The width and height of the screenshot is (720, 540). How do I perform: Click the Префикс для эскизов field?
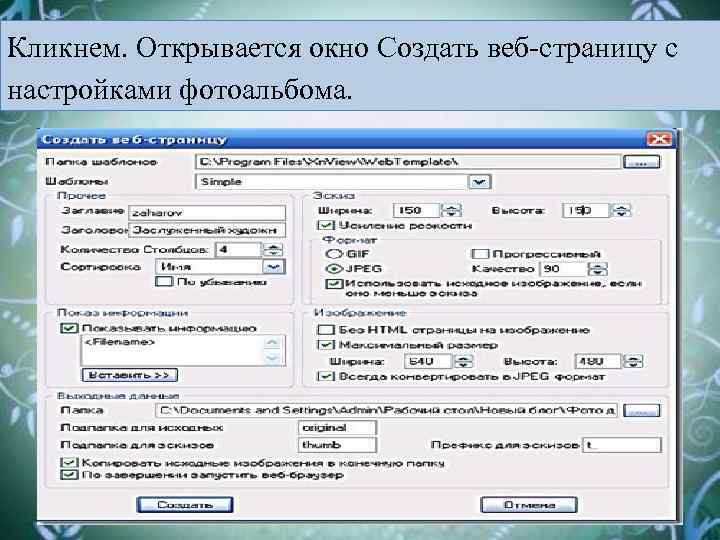point(622,444)
